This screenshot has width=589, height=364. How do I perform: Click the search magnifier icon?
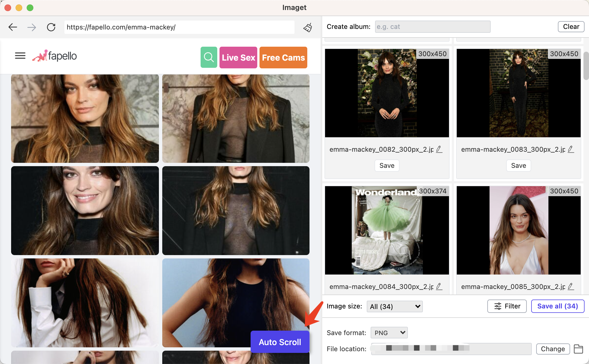pyautogui.click(x=209, y=57)
